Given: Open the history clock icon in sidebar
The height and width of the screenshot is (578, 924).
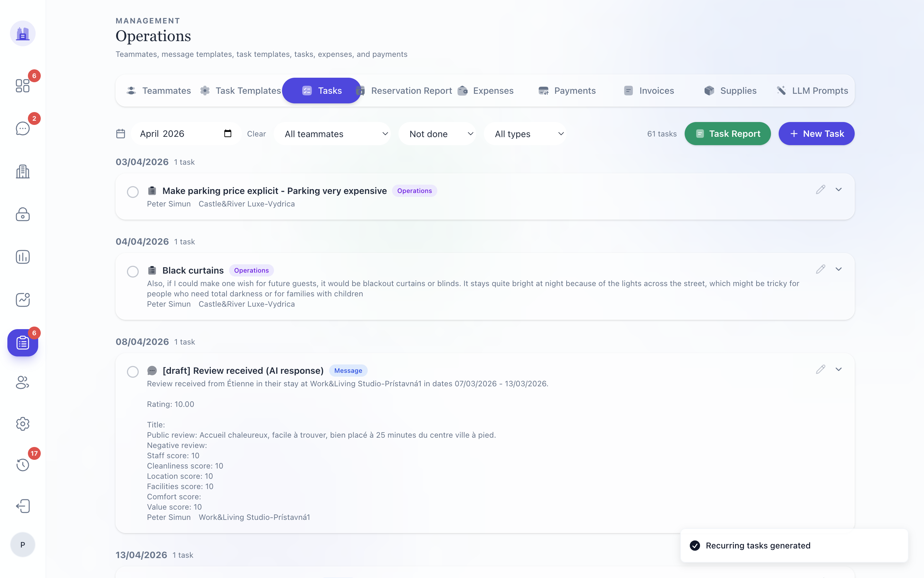Looking at the screenshot, I should pyautogui.click(x=22, y=465).
